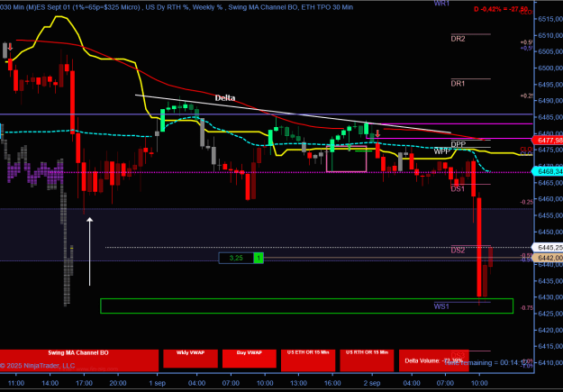
Task: Click the WS1 pivot label
Action: pyautogui.click(x=441, y=306)
